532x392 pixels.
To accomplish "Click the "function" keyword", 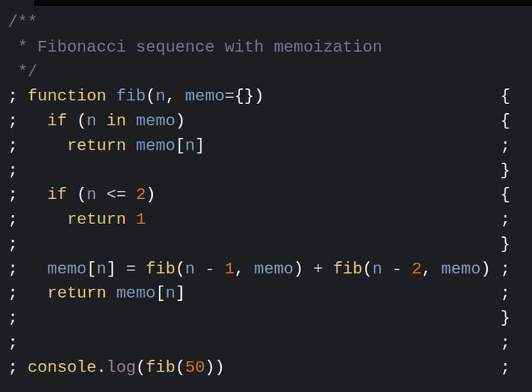I will pos(67,96).
